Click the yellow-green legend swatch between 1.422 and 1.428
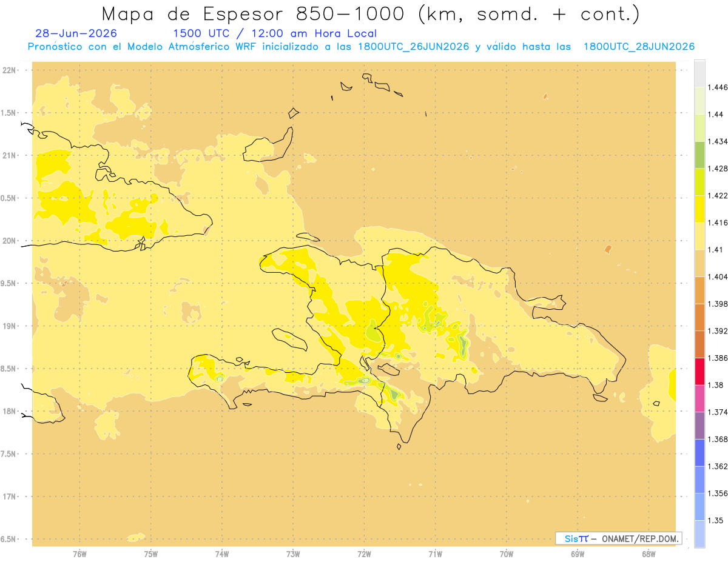Viewport: 728px width, 562px height. tap(699, 182)
